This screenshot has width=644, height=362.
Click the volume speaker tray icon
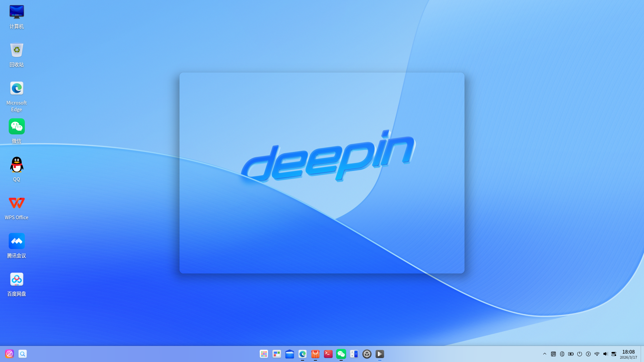pos(605,354)
